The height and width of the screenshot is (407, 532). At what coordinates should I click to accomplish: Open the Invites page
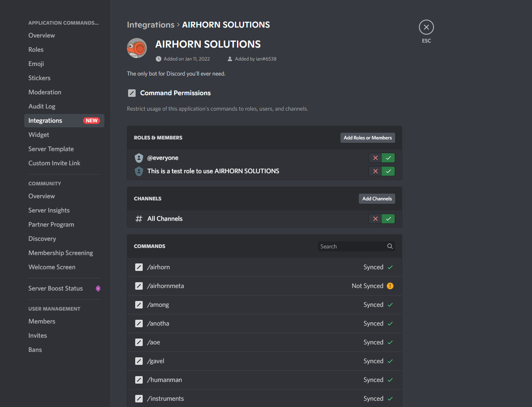tap(64, 336)
